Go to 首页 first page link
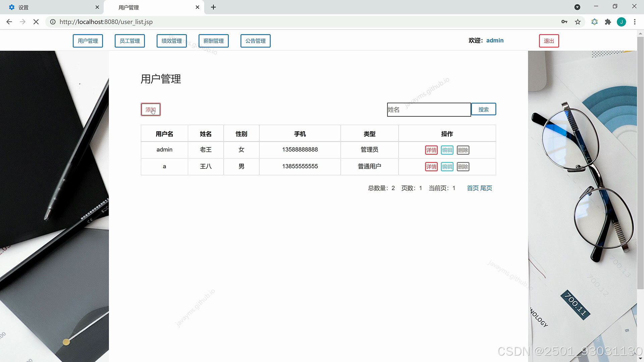644x362 pixels. pos(473,188)
